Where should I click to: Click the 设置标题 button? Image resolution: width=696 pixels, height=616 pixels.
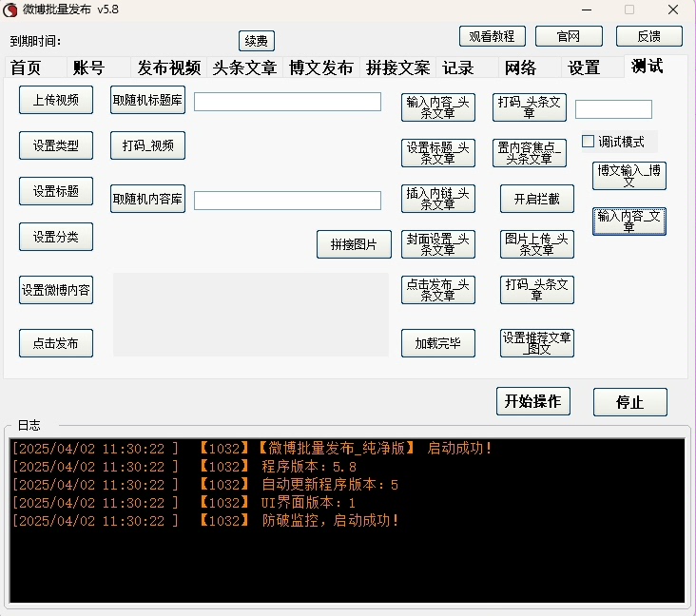pyautogui.click(x=56, y=191)
